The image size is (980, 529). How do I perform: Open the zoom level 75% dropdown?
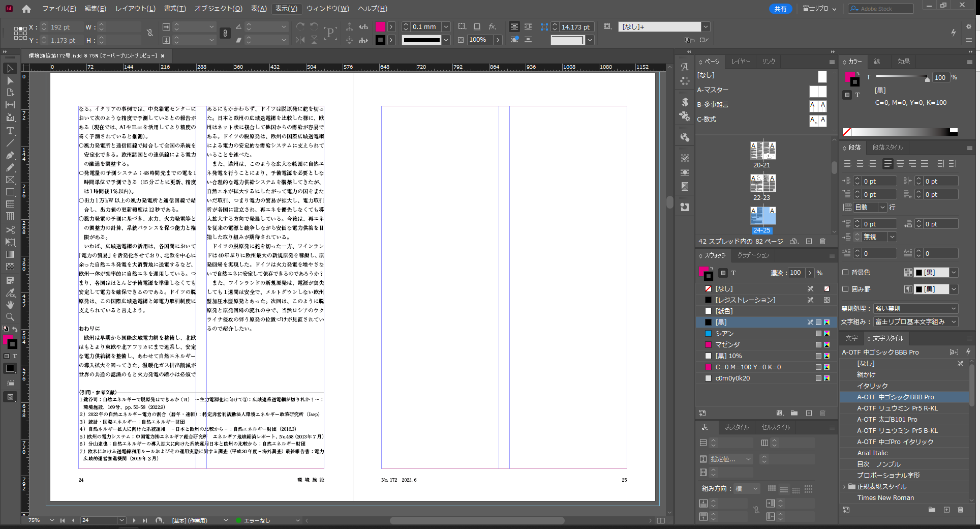click(x=52, y=520)
